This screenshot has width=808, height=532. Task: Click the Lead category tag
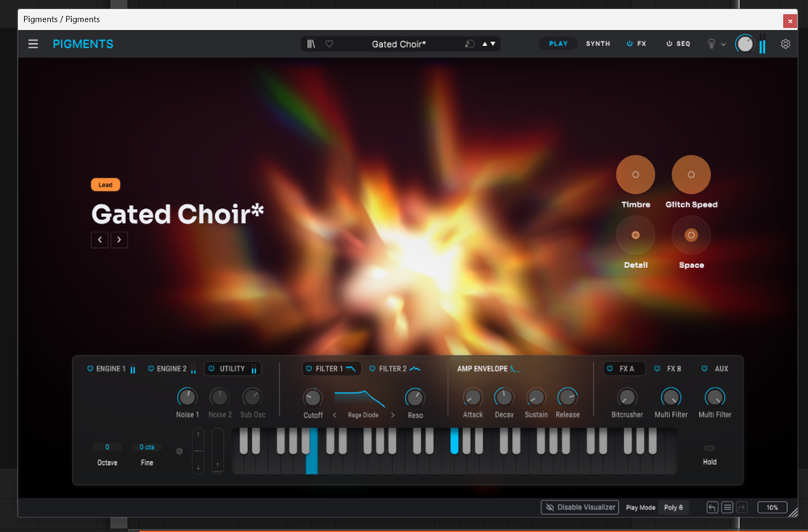click(105, 185)
